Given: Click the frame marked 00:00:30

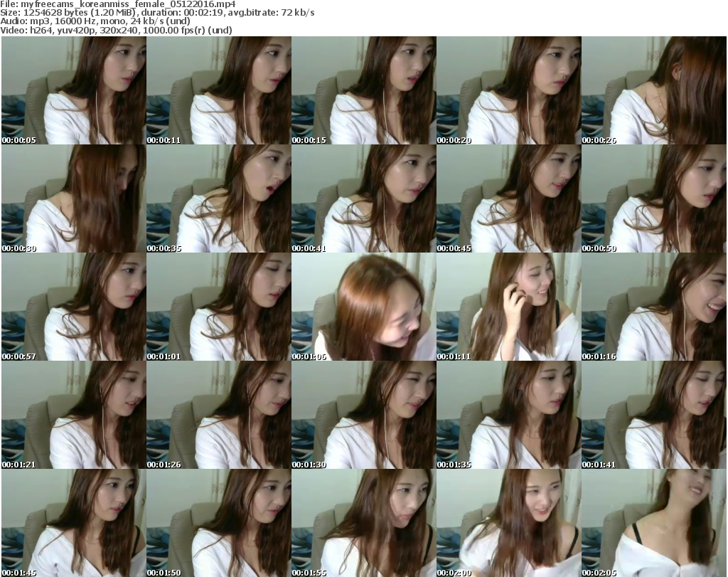Looking at the screenshot, I should (74, 198).
